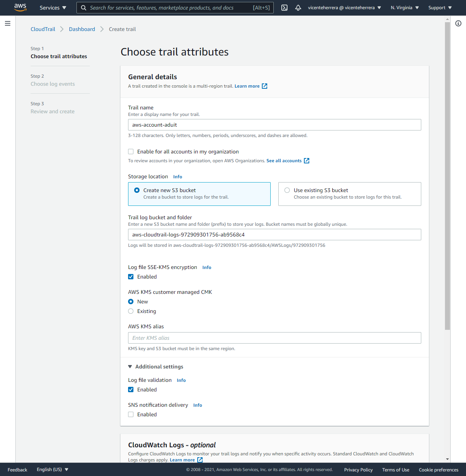Launch the CloudShell terminal icon
The height and width of the screenshot is (476, 466).
click(x=284, y=8)
